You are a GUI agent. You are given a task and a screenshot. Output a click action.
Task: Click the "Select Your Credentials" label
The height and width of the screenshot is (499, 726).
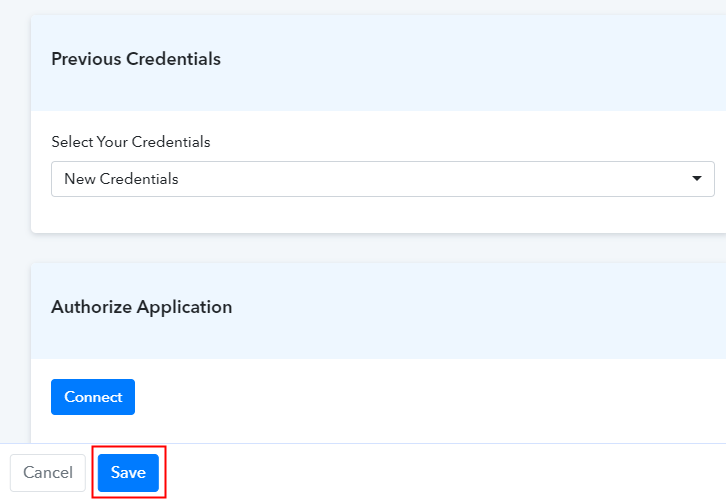(131, 142)
